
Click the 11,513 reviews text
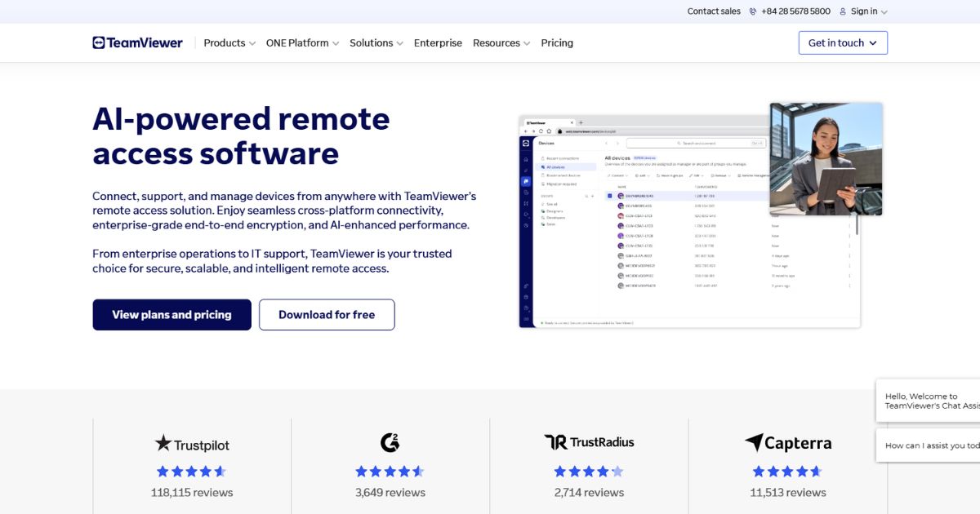click(788, 493)
